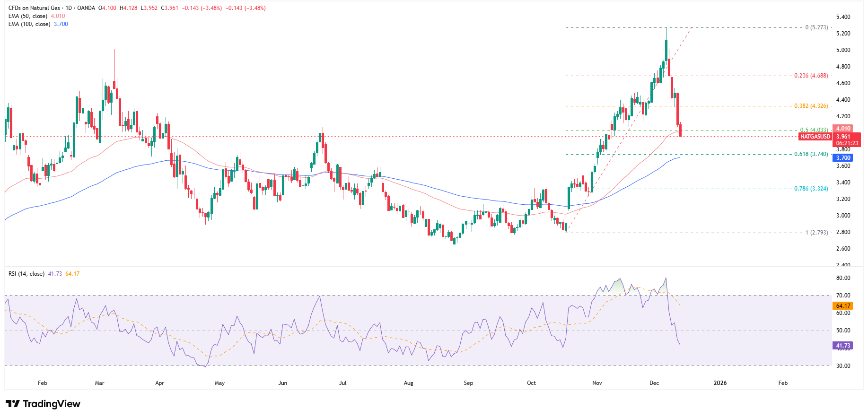This screenshot has height=418, width=868.
Task: Click the 70.00 level on RSI scale
Action: [x=843, y=296]
